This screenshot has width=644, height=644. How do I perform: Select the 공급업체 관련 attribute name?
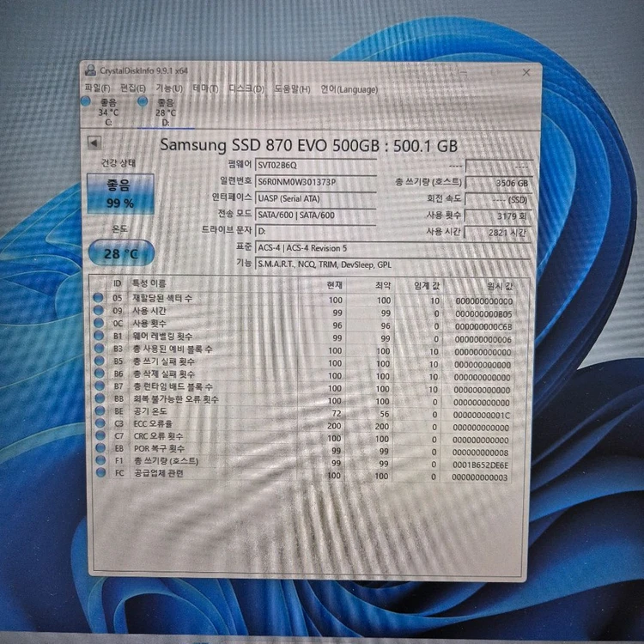click(159, 473)
